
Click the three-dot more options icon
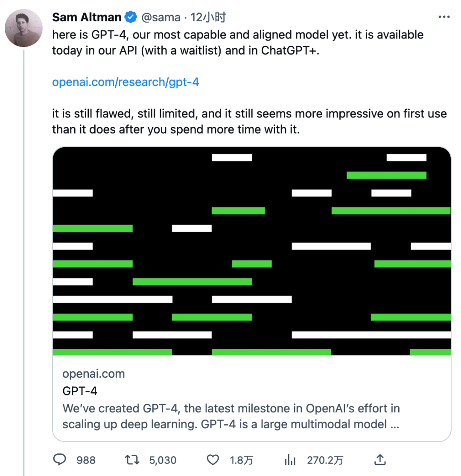444,16
